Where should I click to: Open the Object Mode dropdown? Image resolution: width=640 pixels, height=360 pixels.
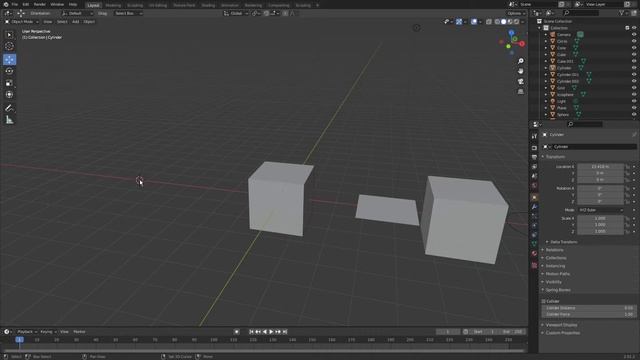22,22
